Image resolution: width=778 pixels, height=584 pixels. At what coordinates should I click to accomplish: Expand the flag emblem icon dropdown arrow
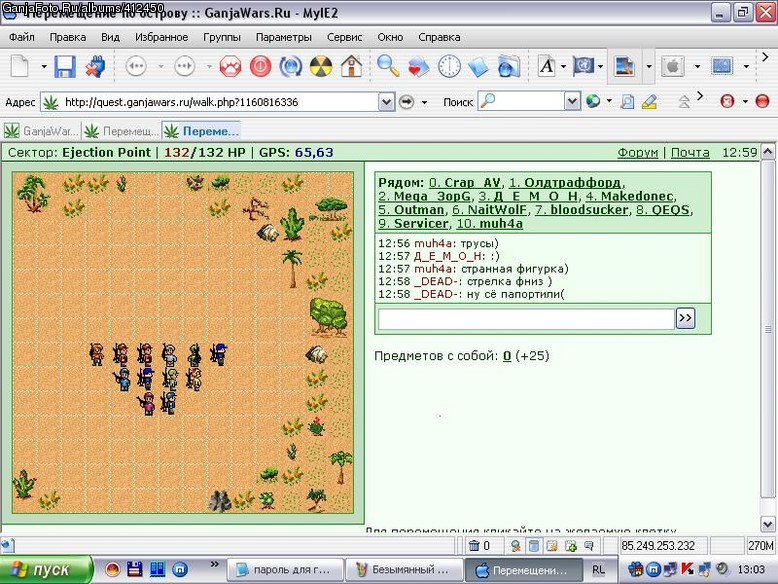tap(600, 66)
